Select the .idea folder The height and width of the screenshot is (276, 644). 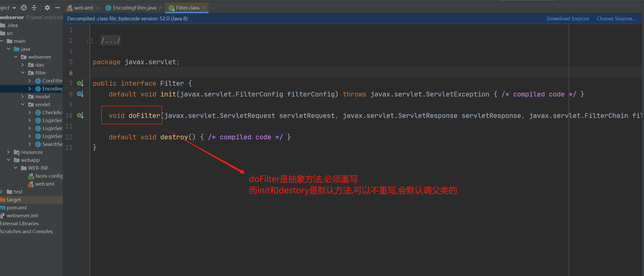click(9, 25)
